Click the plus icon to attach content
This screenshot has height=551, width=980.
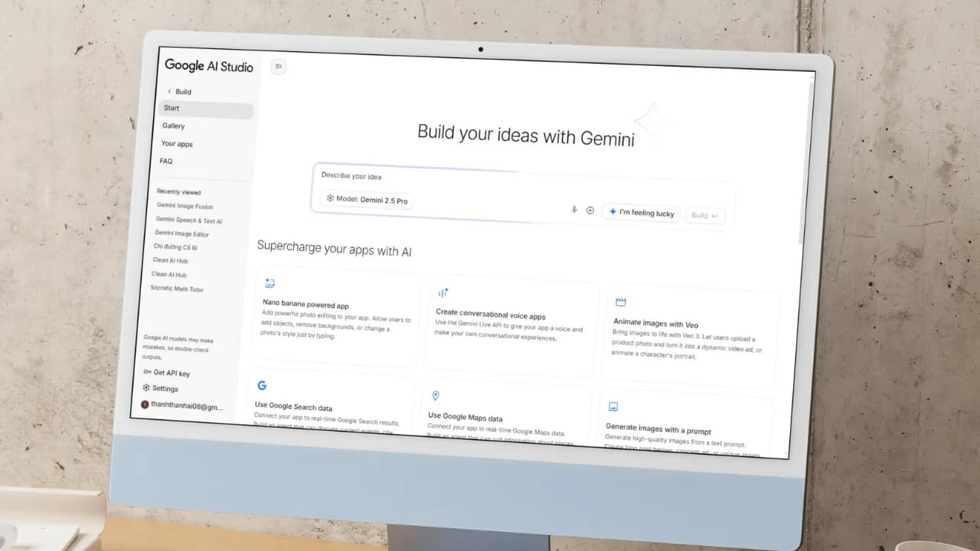[590, 210]
